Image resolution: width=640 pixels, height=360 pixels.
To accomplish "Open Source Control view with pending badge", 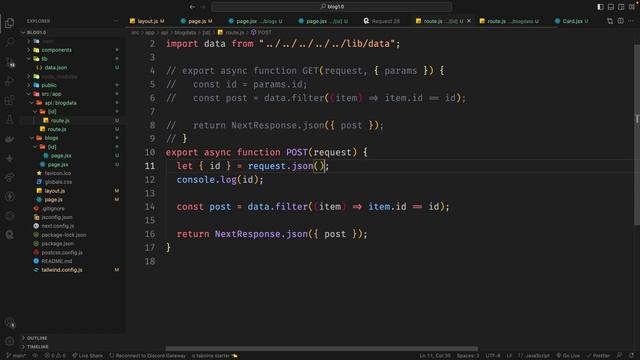I will click(x=9, y=62).
